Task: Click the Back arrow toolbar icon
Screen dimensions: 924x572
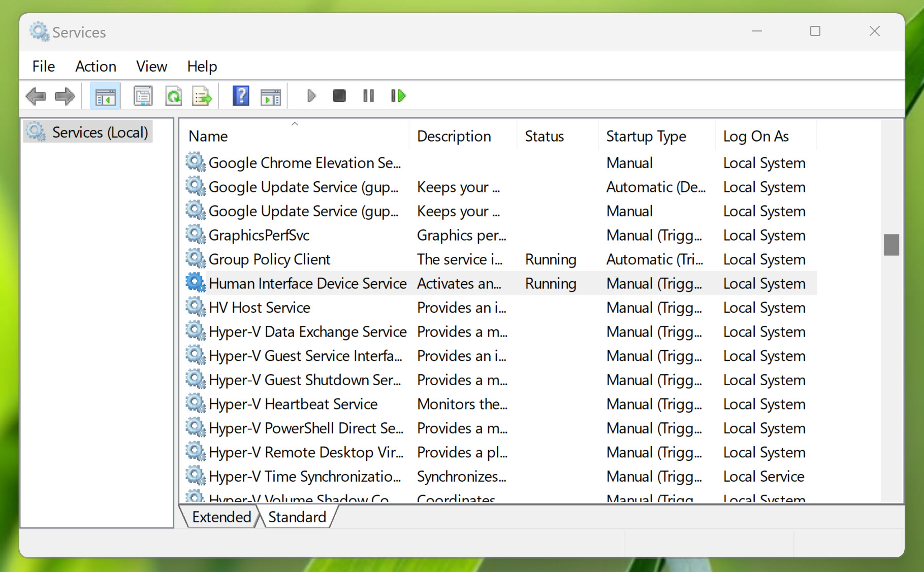Action: (36, 96)
